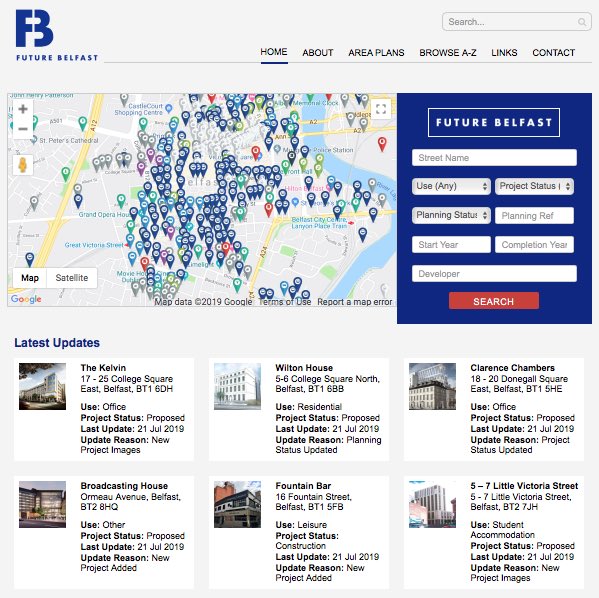Screen dimensions: 599x598
Task: Open Clarence Chambers project title
Action: click(513, 368)
